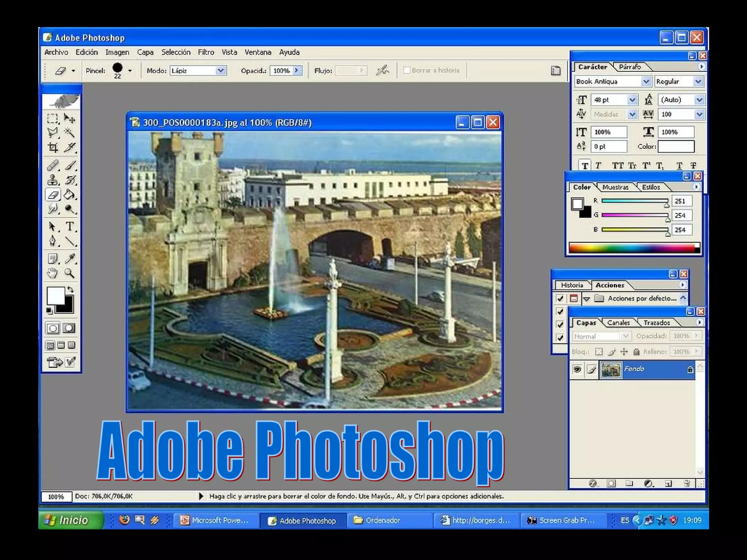Select the Clone Stamp tool

point(53,180)
